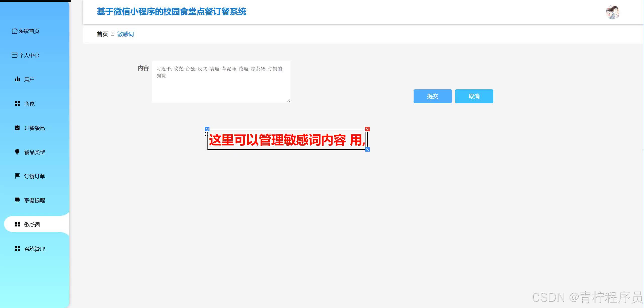Viewport: 644px width, 308px height.
Task: Open the 敏感词 breadcrumb link
Action: pyautogui.click(x=126, y=34)
